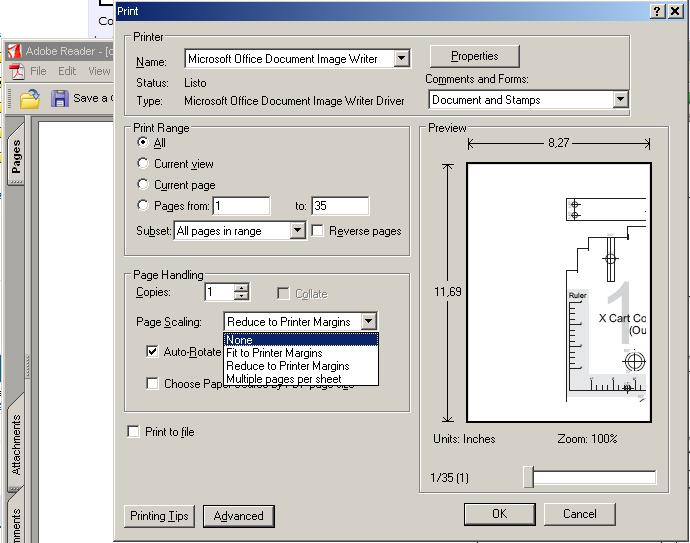
Task: Toggle the Print to file checkbox
Action: 133,432
